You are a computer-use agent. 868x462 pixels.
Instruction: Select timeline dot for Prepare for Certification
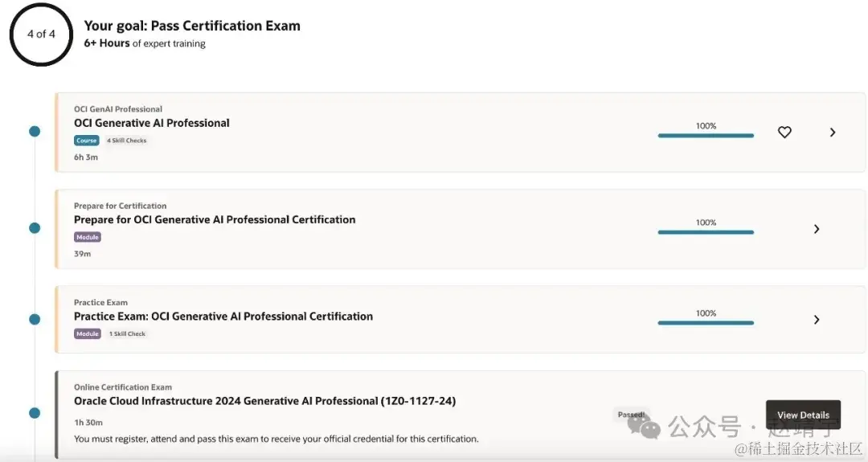(x=35, y=228)
